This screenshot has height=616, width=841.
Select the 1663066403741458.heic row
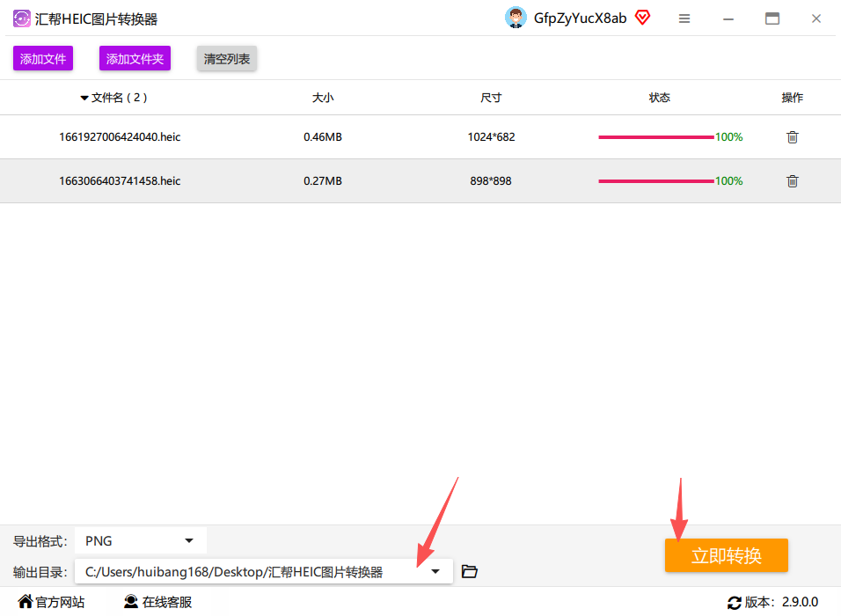click(420, 181)
